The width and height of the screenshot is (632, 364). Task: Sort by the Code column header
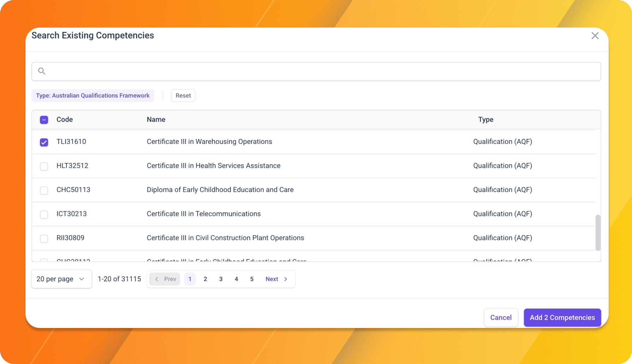pyautogui.click(x=65, y=119)
